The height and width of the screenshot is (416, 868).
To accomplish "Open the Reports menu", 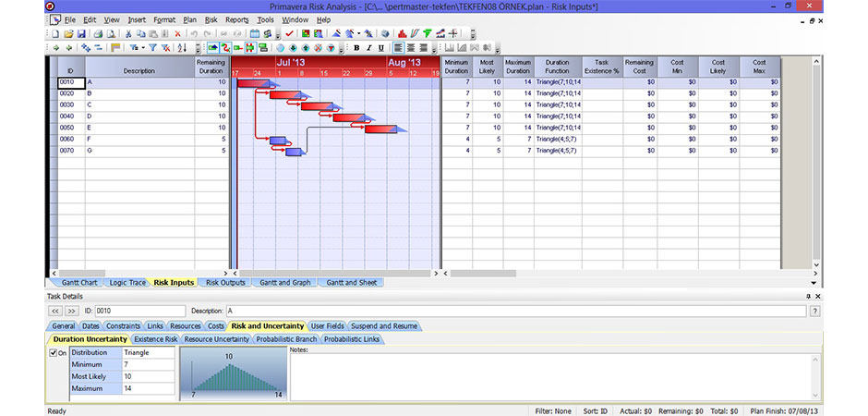I will [x=236, y=19].
